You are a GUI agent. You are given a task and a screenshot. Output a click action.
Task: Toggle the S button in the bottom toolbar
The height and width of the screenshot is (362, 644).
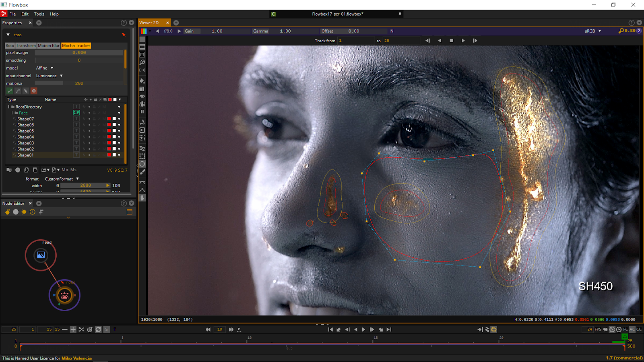coord(106,329)
